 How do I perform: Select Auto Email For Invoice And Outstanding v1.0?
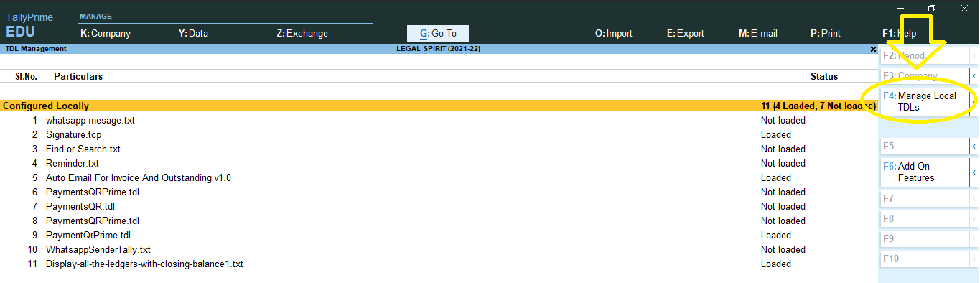tap(139, 177)
